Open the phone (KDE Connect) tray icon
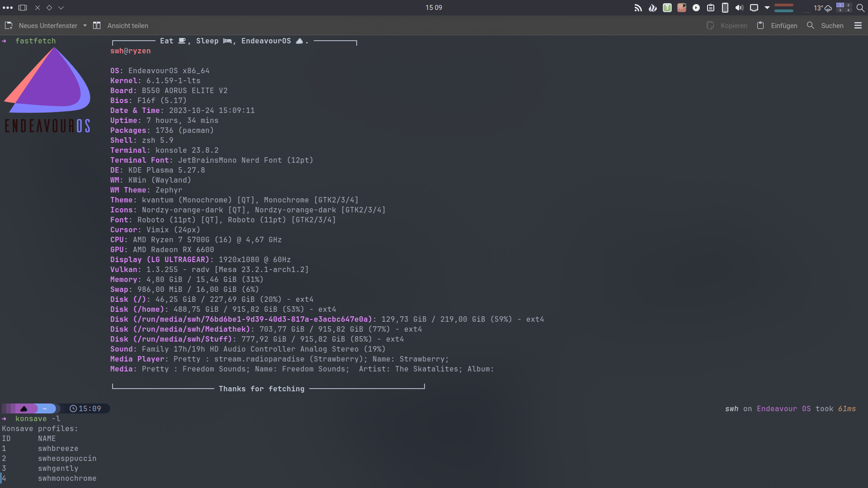 click(725, 8)
